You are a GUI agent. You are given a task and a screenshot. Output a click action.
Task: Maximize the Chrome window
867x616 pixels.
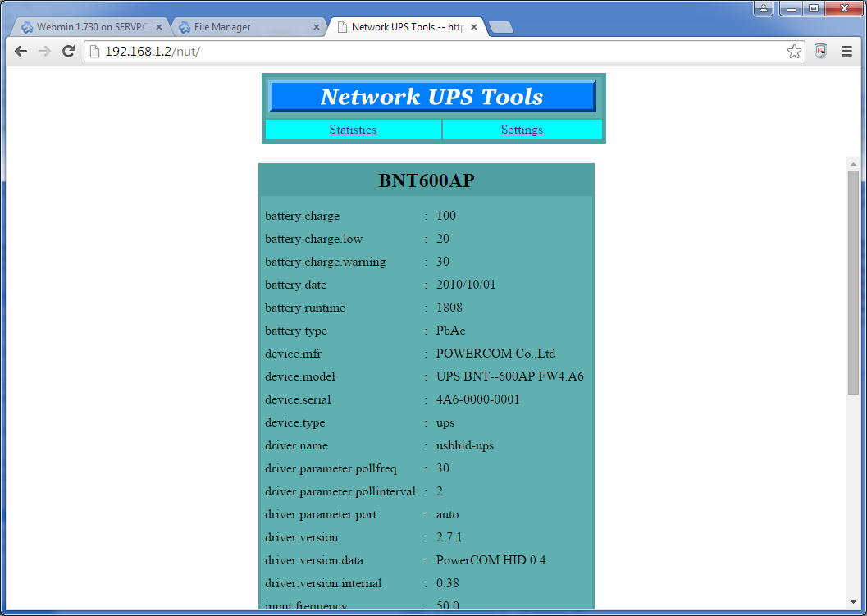point(814,7)
